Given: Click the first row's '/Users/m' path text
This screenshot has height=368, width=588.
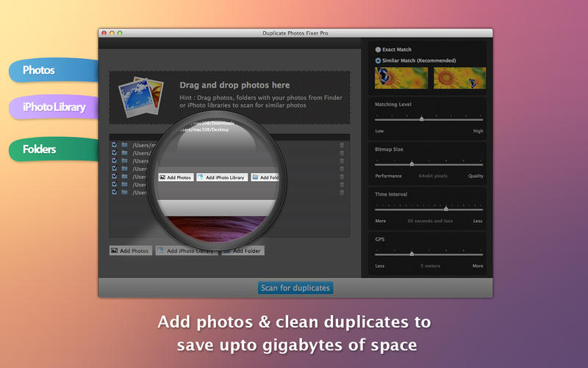Looking at the screenshot, I should [x=144, y=145].
